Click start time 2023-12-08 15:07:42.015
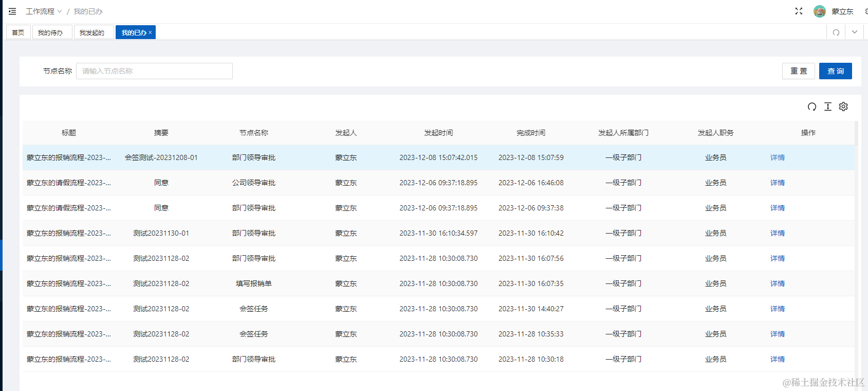The image size is (868, 391). pyautogui.click(x=438, y=157)
